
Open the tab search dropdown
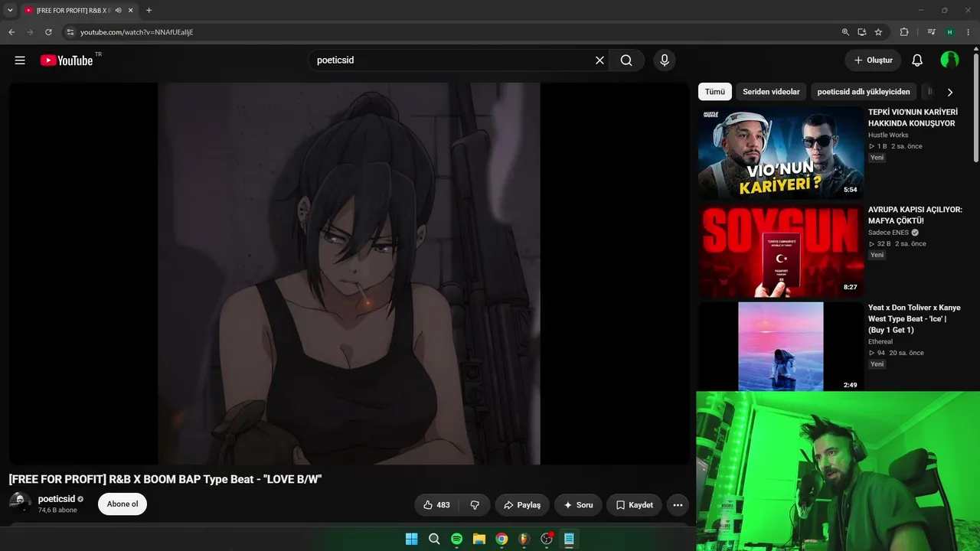pos(10,10)
